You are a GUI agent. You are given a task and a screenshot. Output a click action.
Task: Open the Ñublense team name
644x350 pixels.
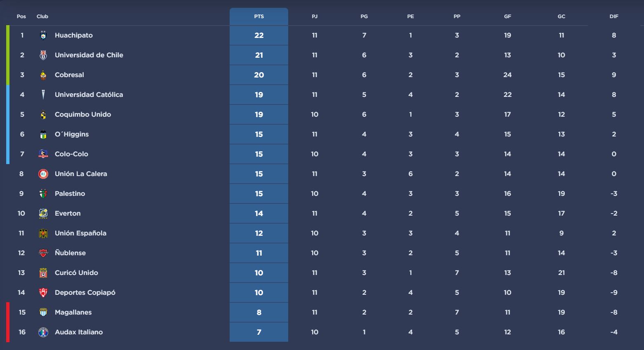pyautogui.click(x=71, y=253)
